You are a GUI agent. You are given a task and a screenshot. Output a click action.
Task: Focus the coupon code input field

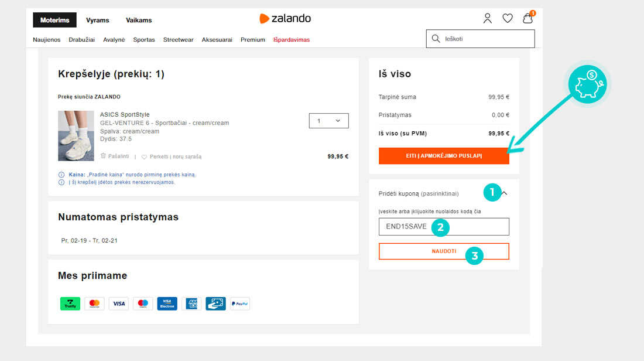[444, 227]
